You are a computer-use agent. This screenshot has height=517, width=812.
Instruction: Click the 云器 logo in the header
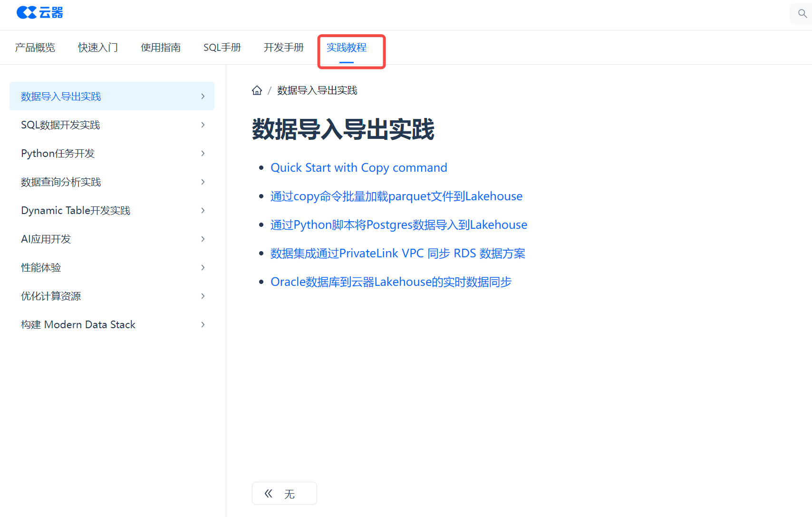point(40,13)
